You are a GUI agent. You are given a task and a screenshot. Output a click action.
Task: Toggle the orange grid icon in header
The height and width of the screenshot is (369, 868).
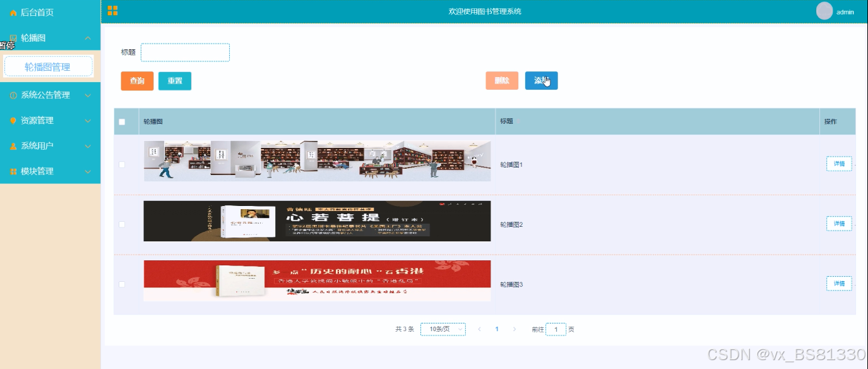tap(112, 10)
